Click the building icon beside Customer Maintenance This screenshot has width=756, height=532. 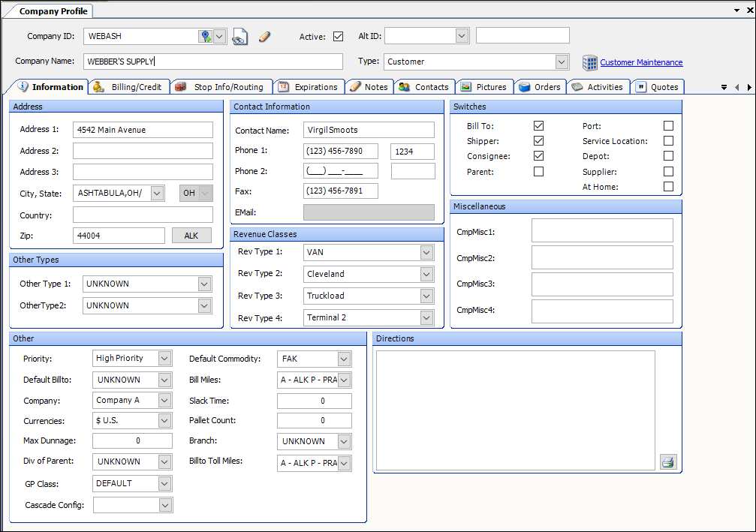[x=589, y=62]
